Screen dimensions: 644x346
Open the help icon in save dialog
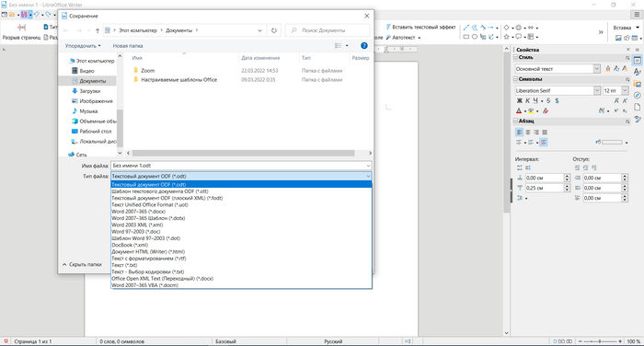[x=364, y=46]
